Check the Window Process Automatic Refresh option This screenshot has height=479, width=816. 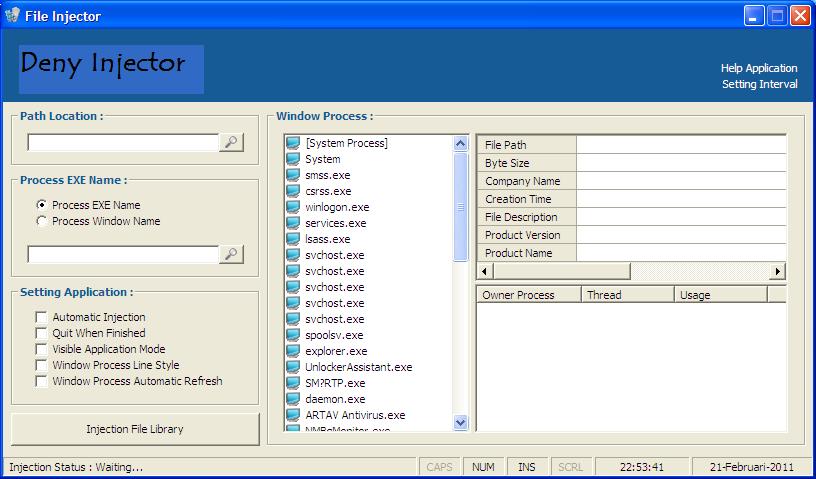pyautogui.click(x=41, y=381)
